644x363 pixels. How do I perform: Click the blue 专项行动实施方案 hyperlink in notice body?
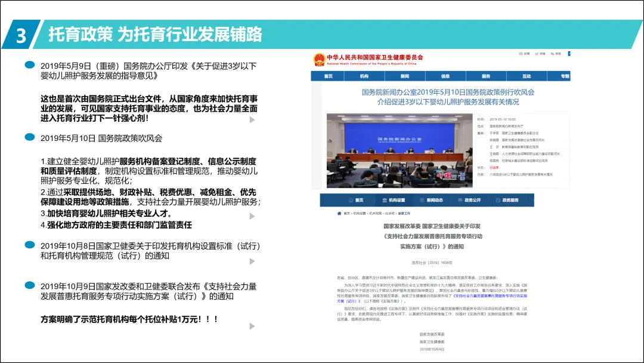pos(490,296)
